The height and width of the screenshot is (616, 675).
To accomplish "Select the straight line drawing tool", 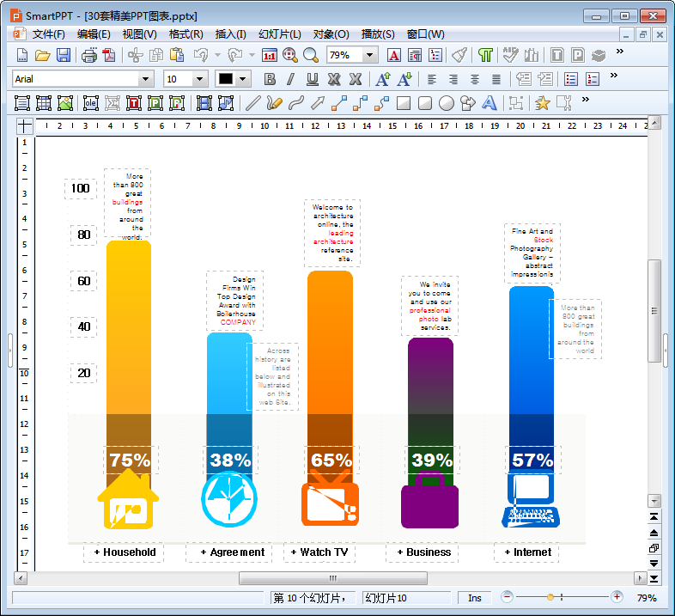I will coord(253,103).
